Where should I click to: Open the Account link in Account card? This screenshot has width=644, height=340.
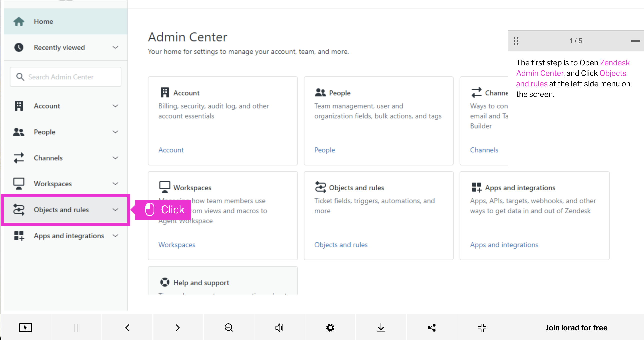pos(171,150)
